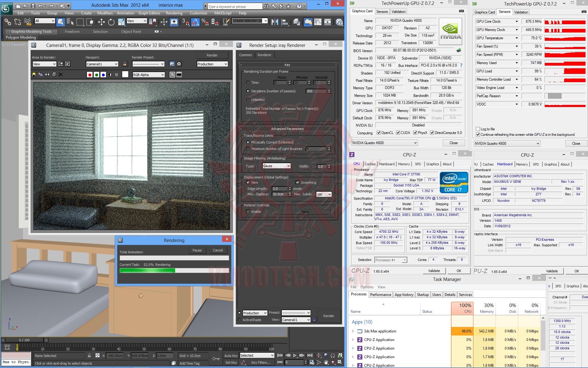Select the Unlimited rendering duration option
588x368 pixels.
tap(248, 100)
